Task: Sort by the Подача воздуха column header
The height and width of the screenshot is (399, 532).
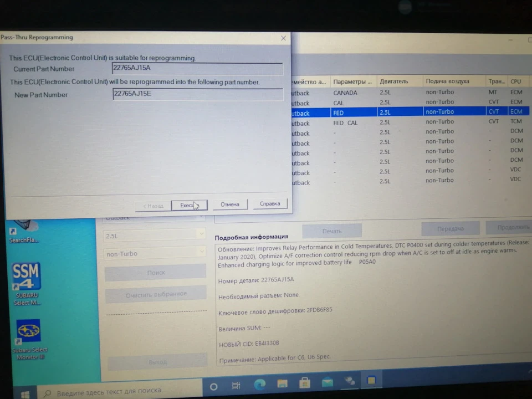Action: (454, 81)
